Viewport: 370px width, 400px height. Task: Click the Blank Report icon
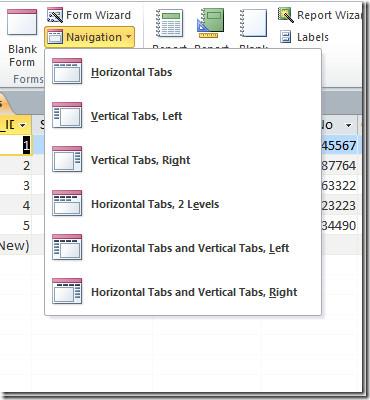tap(253, 23)
